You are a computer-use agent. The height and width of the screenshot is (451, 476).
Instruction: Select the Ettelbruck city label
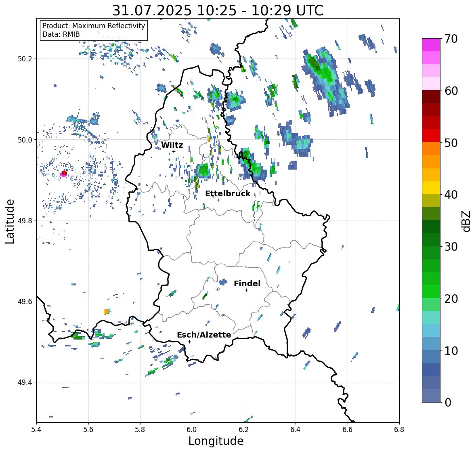click(228, 193)
